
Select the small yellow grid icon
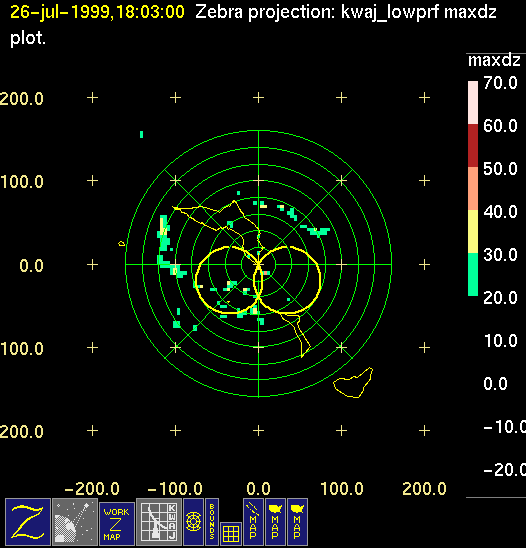tap(231, 534)
